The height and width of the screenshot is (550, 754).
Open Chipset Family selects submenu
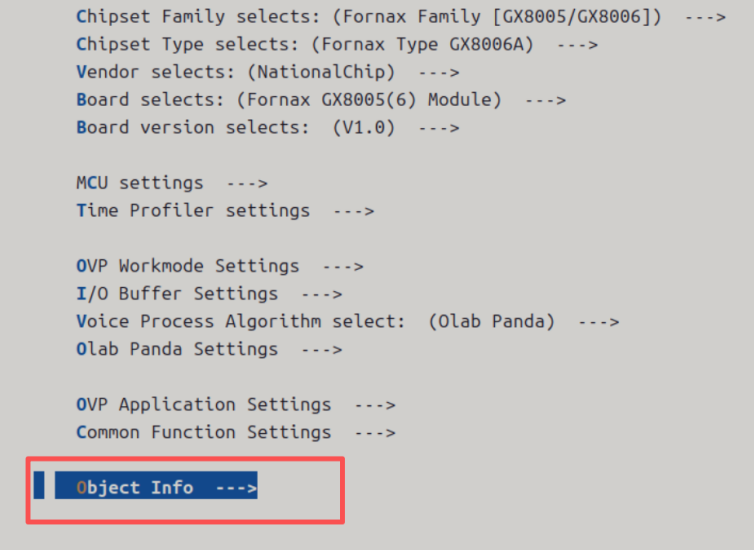pyautogui.click(x=401, y=17)
